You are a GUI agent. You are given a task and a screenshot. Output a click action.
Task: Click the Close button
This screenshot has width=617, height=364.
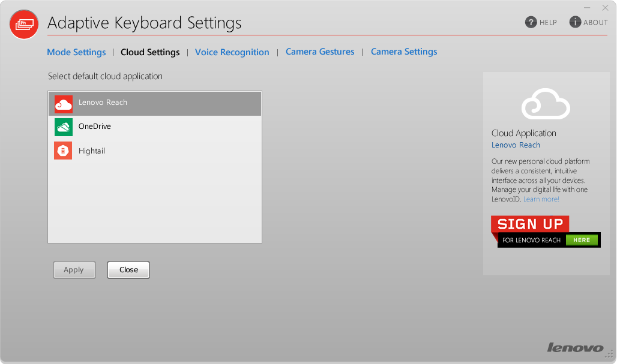pyautogui.click(x=128, y=270)
